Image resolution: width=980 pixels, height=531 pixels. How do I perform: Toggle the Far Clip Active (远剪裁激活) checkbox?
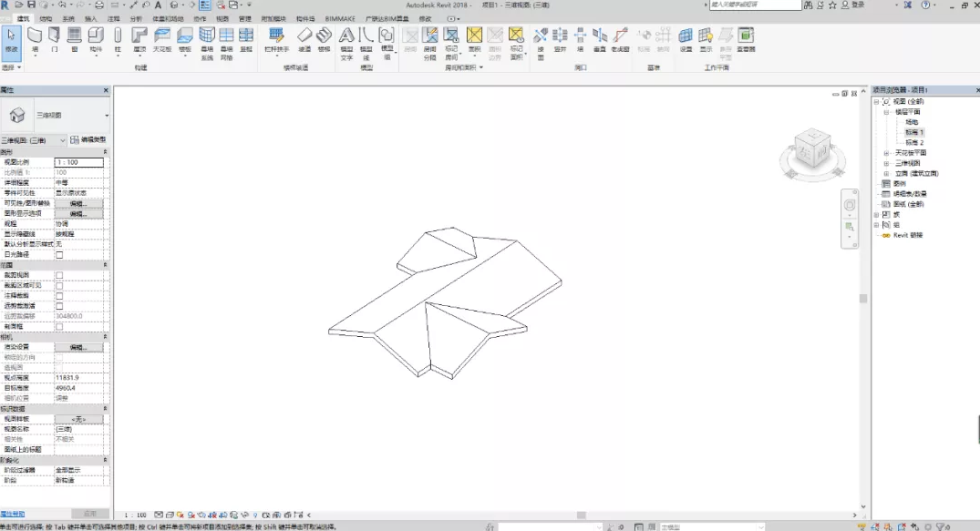pyautogui.click(x=59, y=306)
